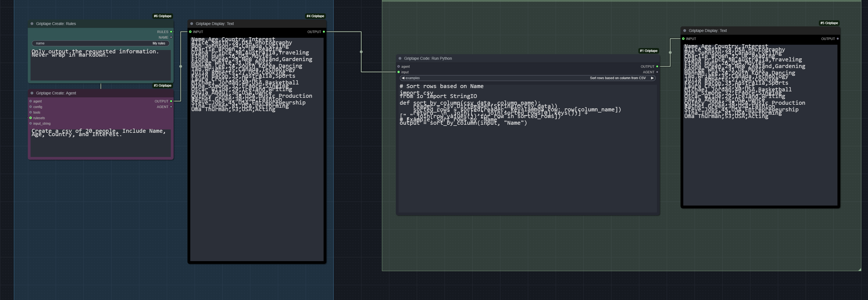Viewport: 868px width, 300px height.
Task: Click the #1 Griptape badge
Action: (x=649, y=51)
